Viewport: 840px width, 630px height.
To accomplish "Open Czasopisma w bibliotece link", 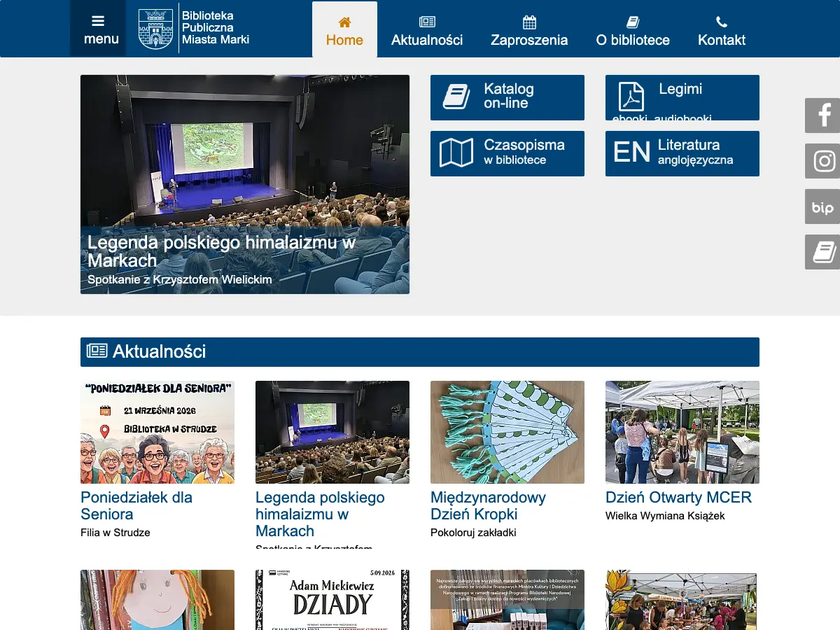I will 507,153.
